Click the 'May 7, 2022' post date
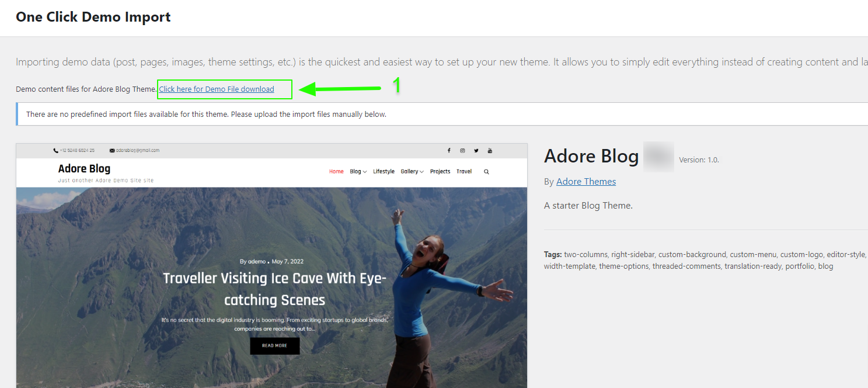The height and width of the screenshot is (388, 868). (x=288, y=262)
